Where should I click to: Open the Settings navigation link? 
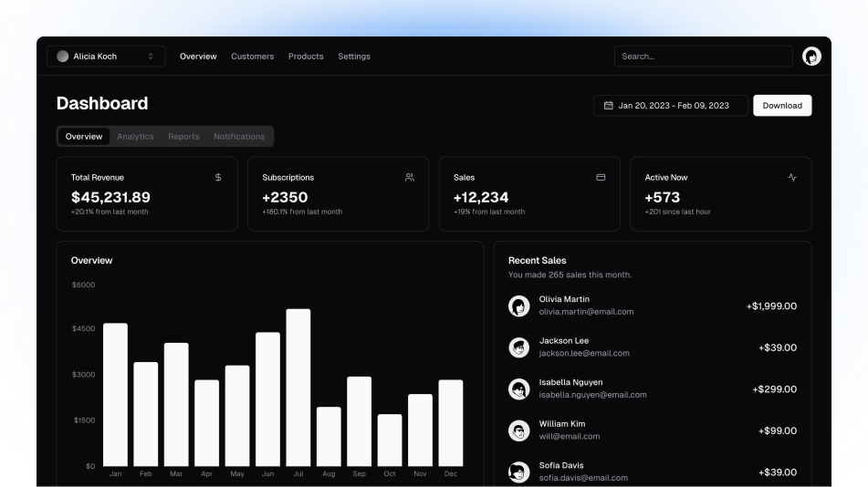(x=354, y=57)
